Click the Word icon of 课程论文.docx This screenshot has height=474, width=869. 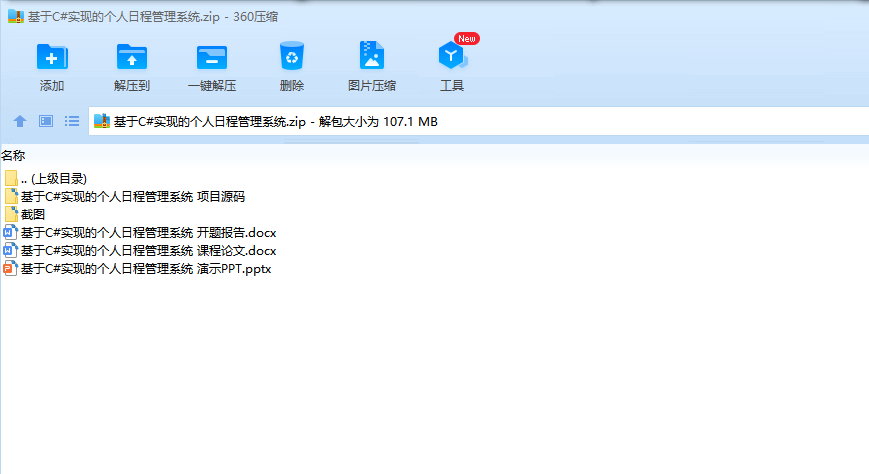10,251
